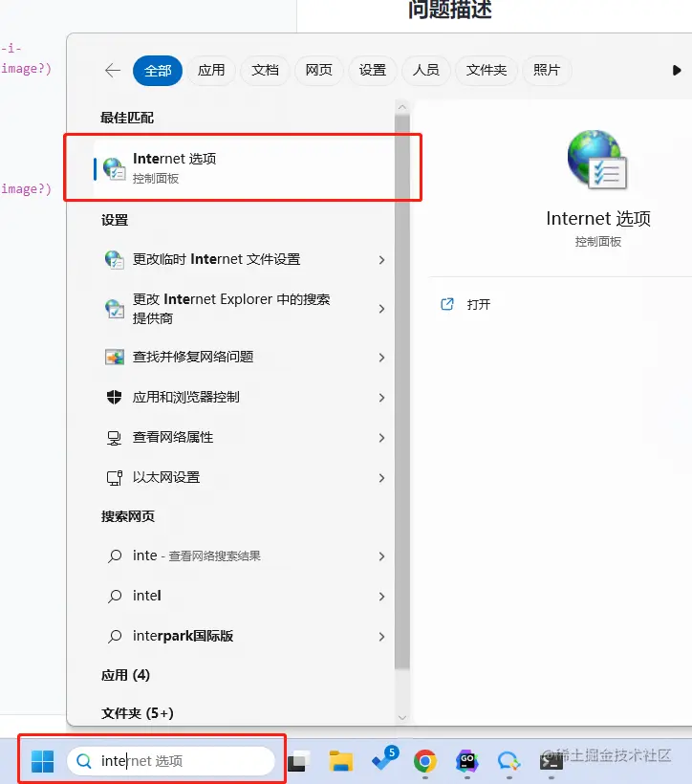Open GoLand from the taskbar
The height and width of the screenshot is (784, 692).
[x=467, y=761]
